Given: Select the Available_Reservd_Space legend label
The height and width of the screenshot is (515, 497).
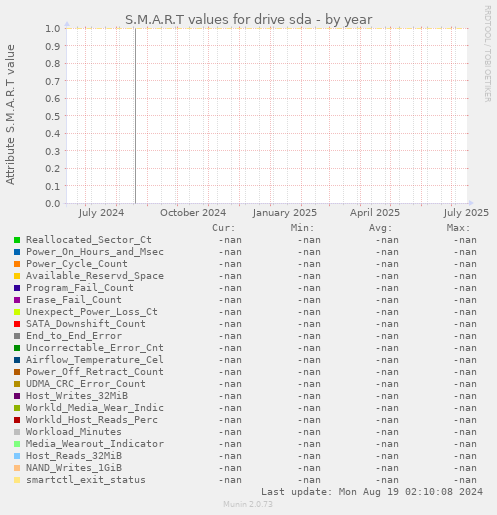Looking at the screenshot, I should 95,276.
